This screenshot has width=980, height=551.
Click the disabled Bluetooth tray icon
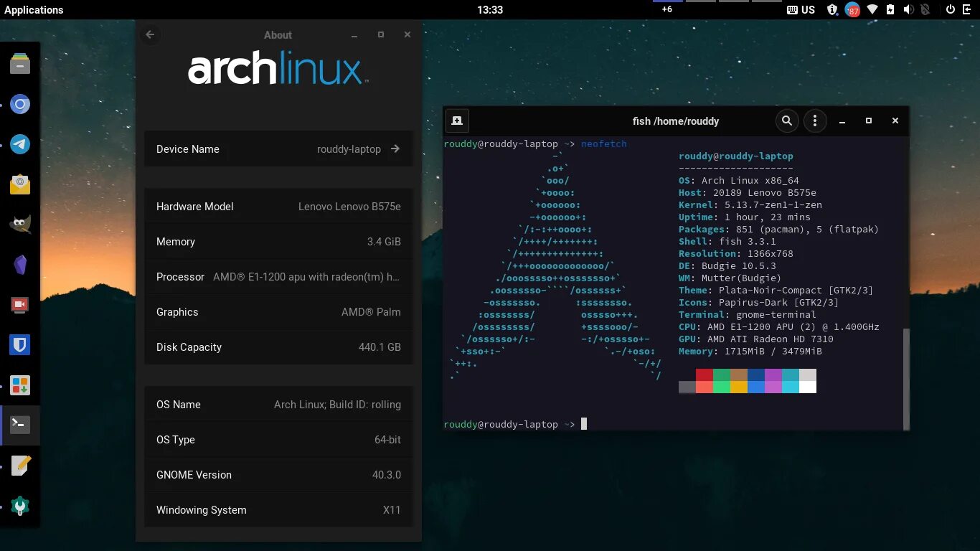click(925, 9)
